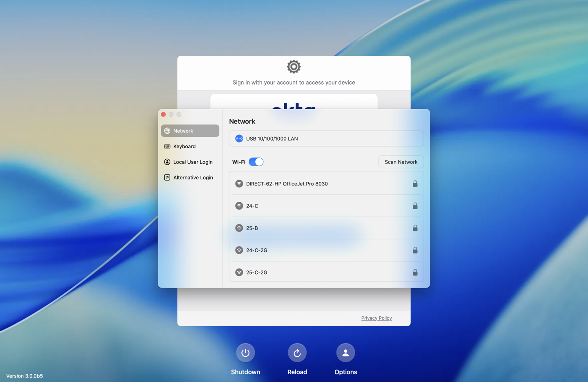Click the gear icon atop the sign-in window

point(294,67)
